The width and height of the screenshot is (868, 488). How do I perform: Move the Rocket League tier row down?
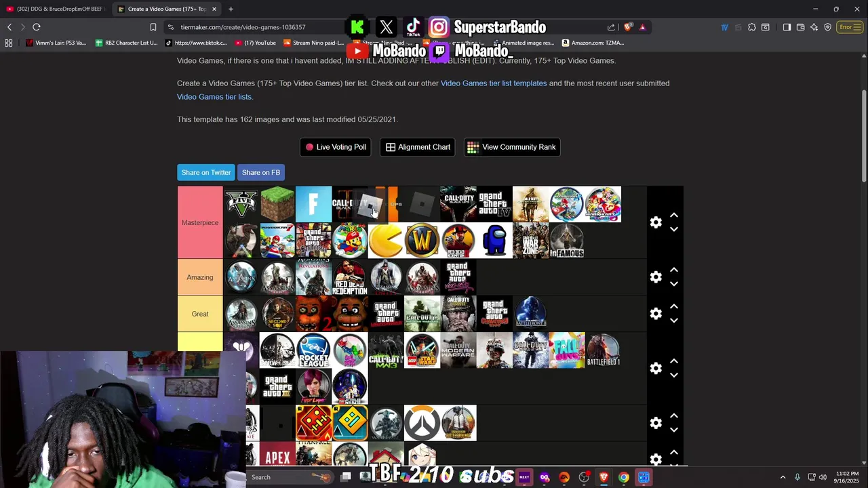point(674,375)
